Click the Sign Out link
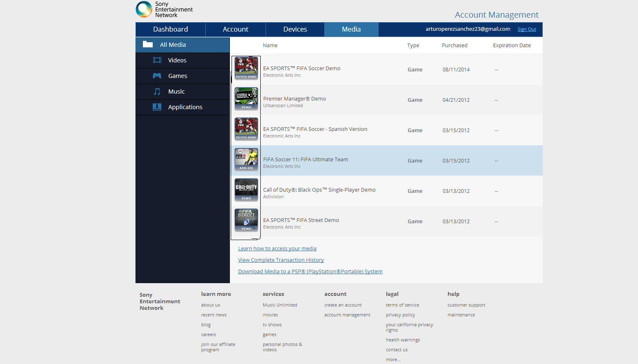Image resolution: width=638 pixels, height=364 pixels. point(527,29)
